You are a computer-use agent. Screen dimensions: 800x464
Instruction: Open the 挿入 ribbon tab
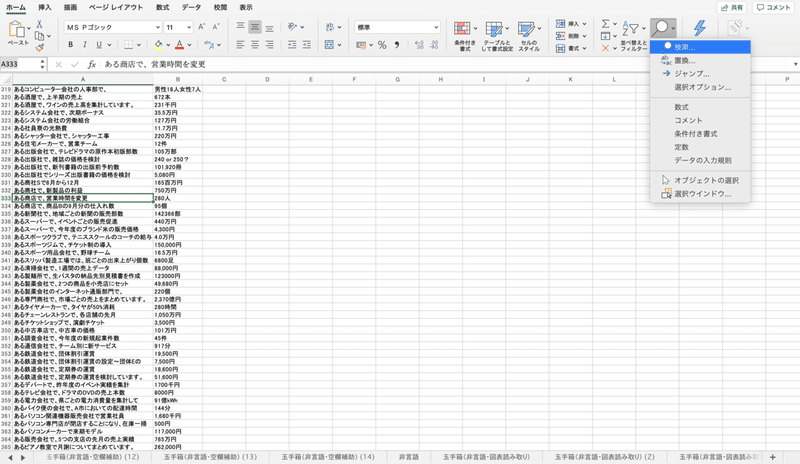(45, 8)
